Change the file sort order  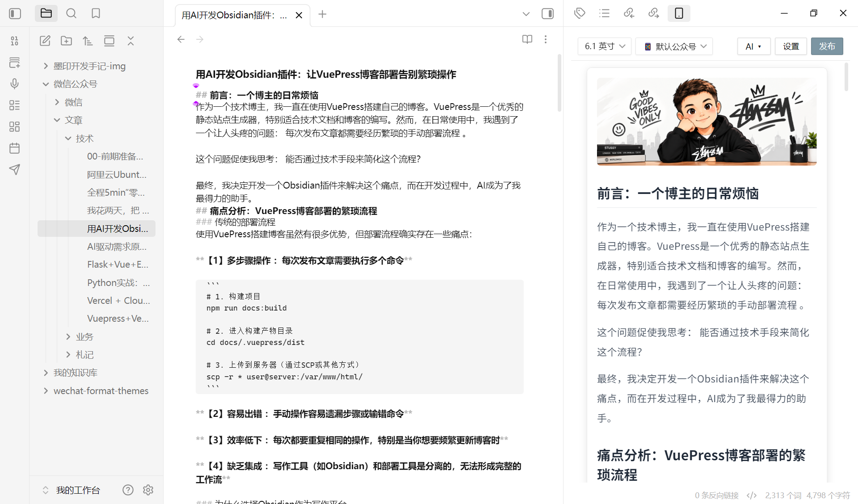88,41
